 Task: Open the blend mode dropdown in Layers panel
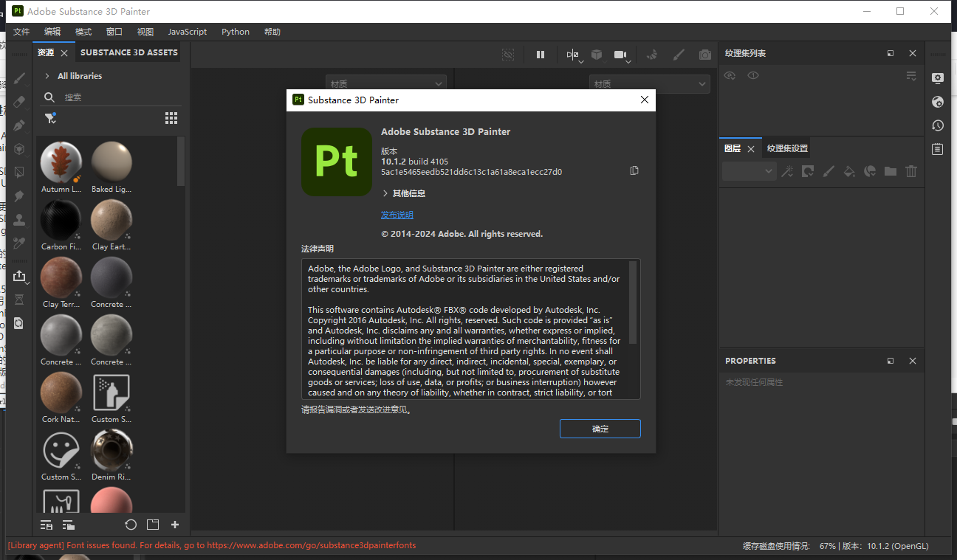(749, 171)
